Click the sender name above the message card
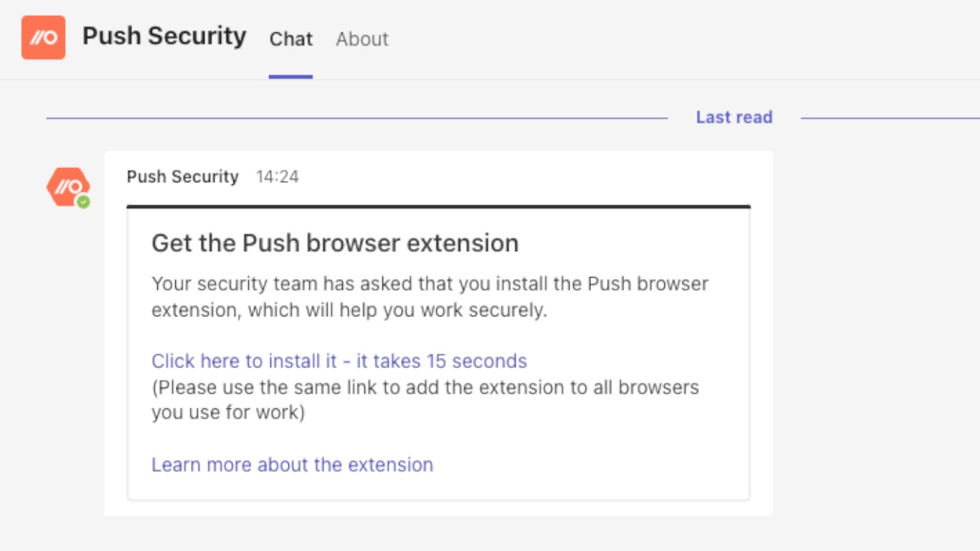Screen dimensions: 980x551 (x=182, y=176)
